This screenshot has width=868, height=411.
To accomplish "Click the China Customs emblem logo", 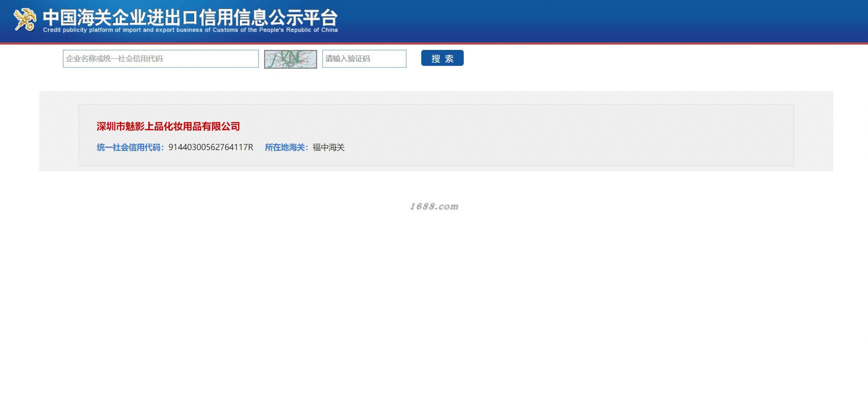I will (x=25, y=19).
